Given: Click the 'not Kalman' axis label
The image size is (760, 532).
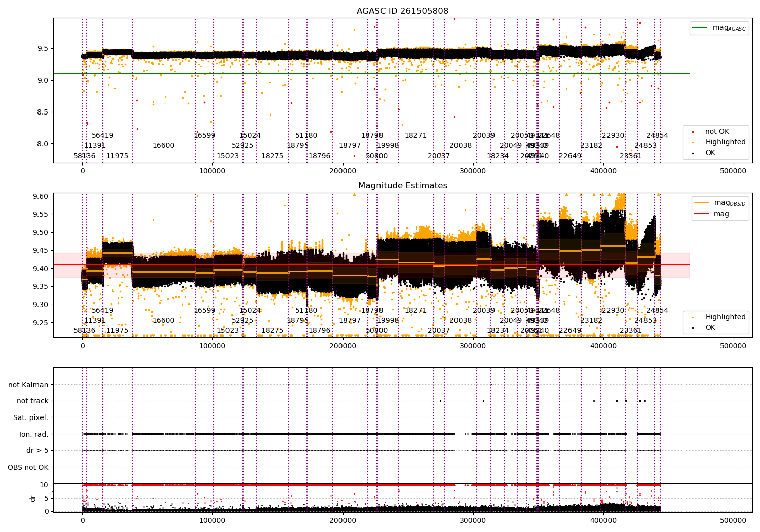Looking at the screenshot, I should (x=28, y=385).
